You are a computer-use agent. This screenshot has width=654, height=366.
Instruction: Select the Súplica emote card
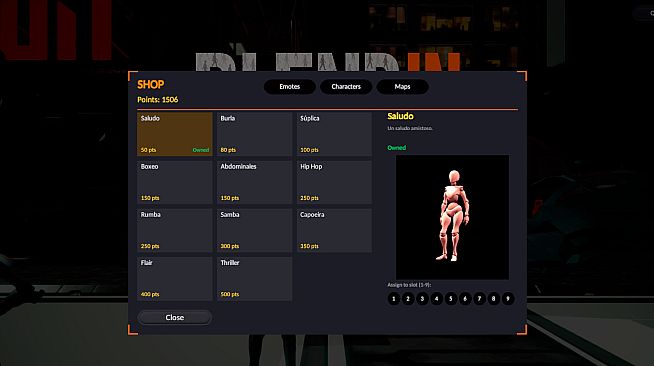[334, 134]
